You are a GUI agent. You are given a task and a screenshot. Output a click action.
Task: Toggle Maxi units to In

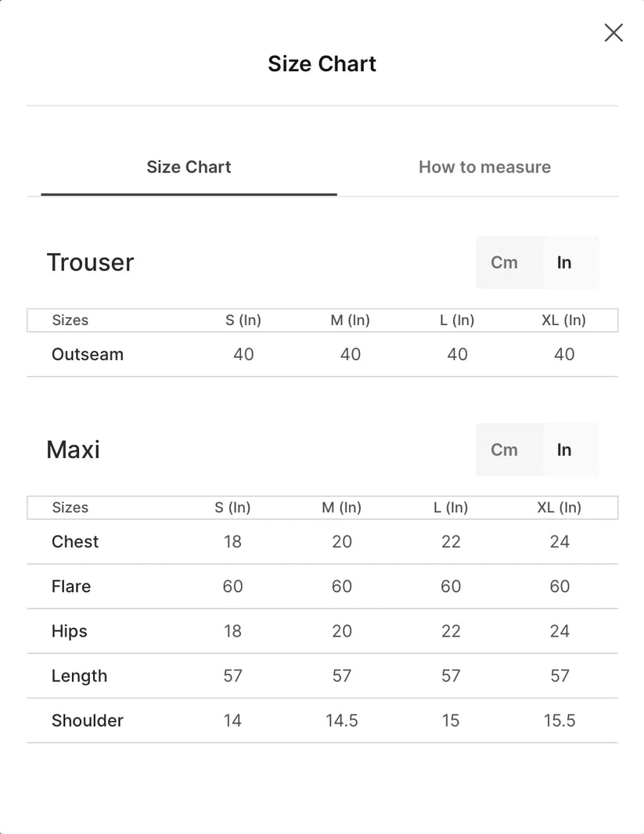pos(563,449)
